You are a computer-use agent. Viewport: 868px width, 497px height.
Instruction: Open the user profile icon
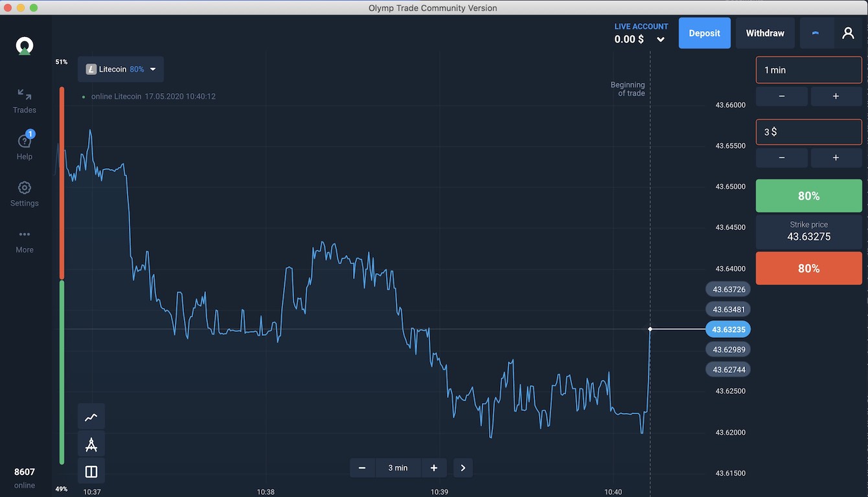click(848, 33)
